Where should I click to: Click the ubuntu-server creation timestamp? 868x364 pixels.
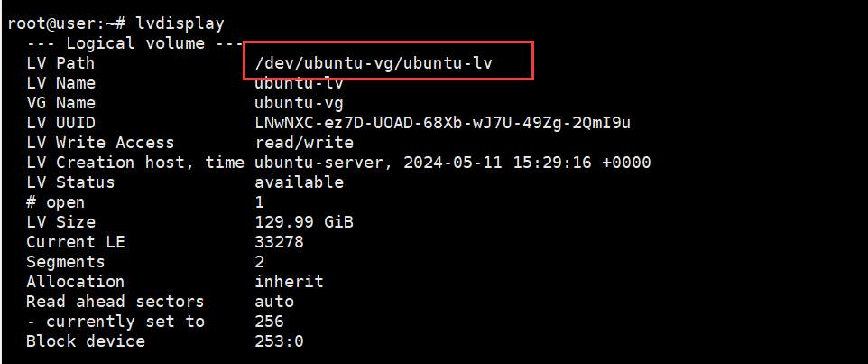click(x=453, y=163)
